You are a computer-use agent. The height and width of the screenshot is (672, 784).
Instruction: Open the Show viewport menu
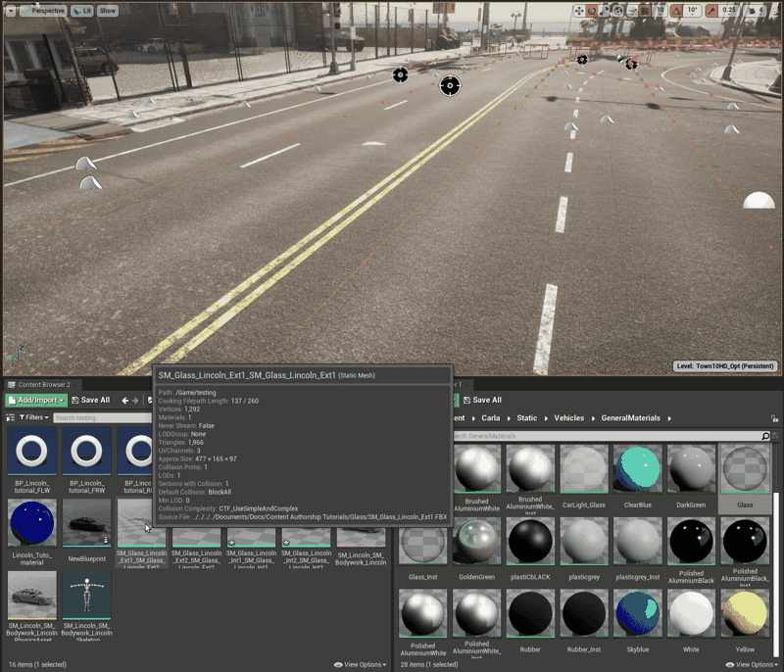(107, 11)
